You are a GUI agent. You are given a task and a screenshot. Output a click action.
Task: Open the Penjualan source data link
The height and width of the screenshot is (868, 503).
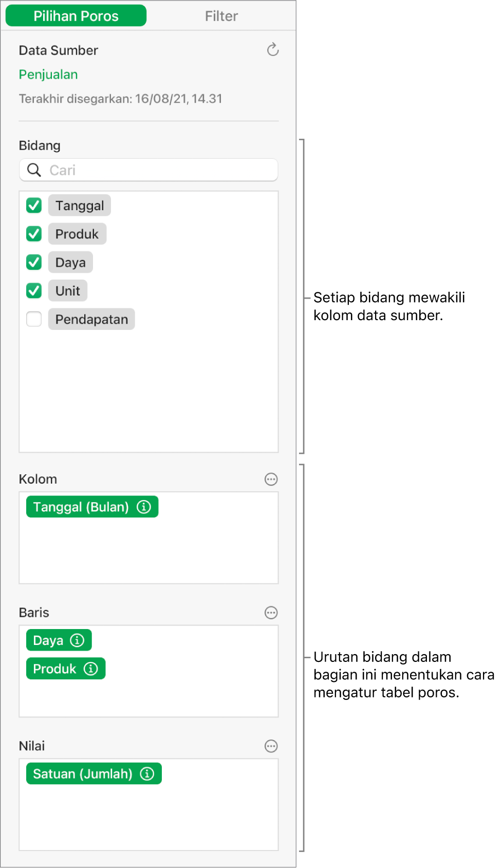pyautogui.click(x=48, y=75)
